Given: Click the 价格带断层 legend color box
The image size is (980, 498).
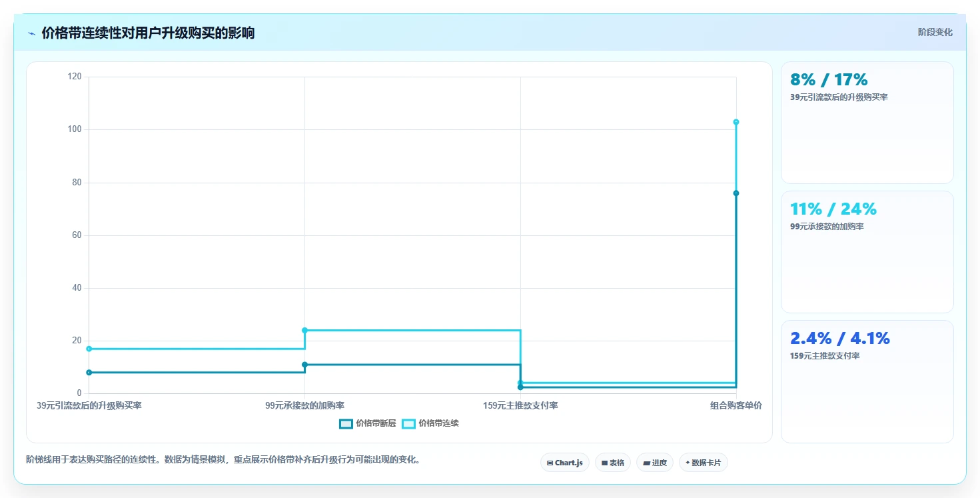Looking at the screenshot, I should (346, 423).
